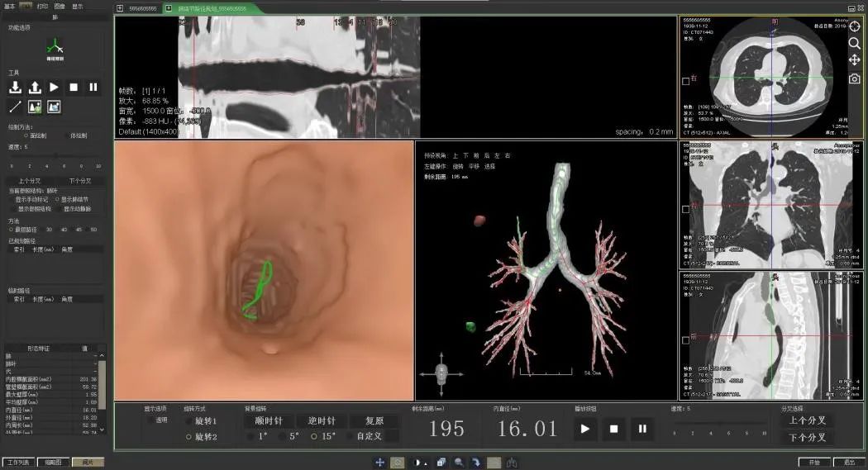Click the 工作列表 button
This screenshot has width=868, height=470.
tap(18, 463)
